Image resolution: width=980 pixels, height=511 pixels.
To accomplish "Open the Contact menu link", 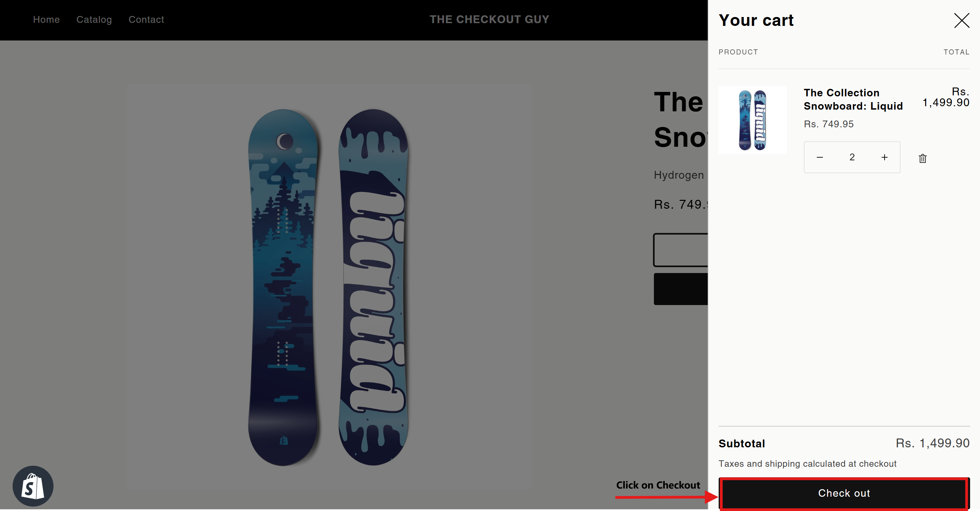I will [x=146, y=19].
